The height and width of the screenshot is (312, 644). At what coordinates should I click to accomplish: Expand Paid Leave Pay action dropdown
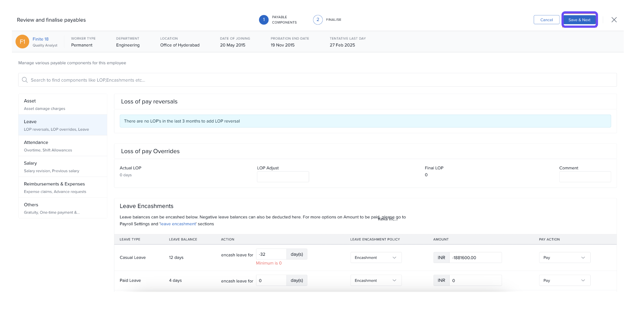coord(565,281)
